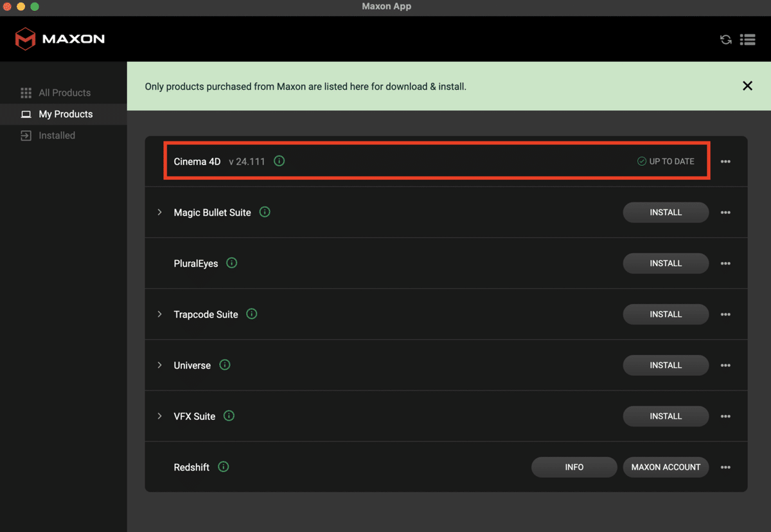Show info icon for Cinema 4D
Image resolution: width=771 pixels, height=532 pixels.
(x=279, y=161)
